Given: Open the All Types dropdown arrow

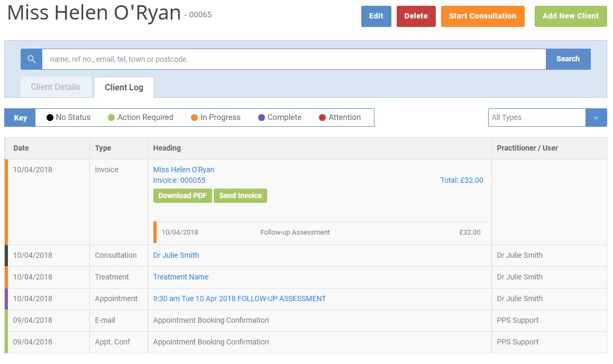Looking at the screenshot, I should (x=596, y=118).
